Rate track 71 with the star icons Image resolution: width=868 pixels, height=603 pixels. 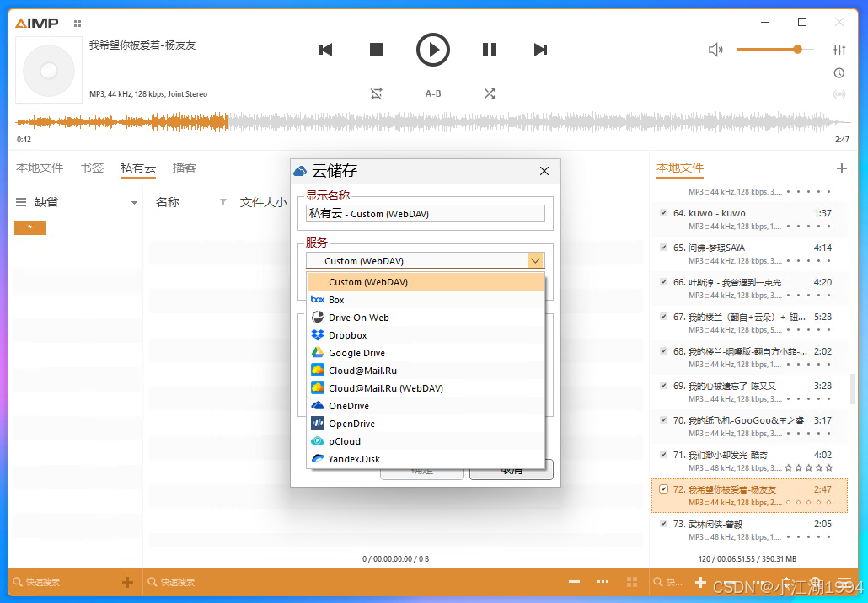tap(809, 468)
